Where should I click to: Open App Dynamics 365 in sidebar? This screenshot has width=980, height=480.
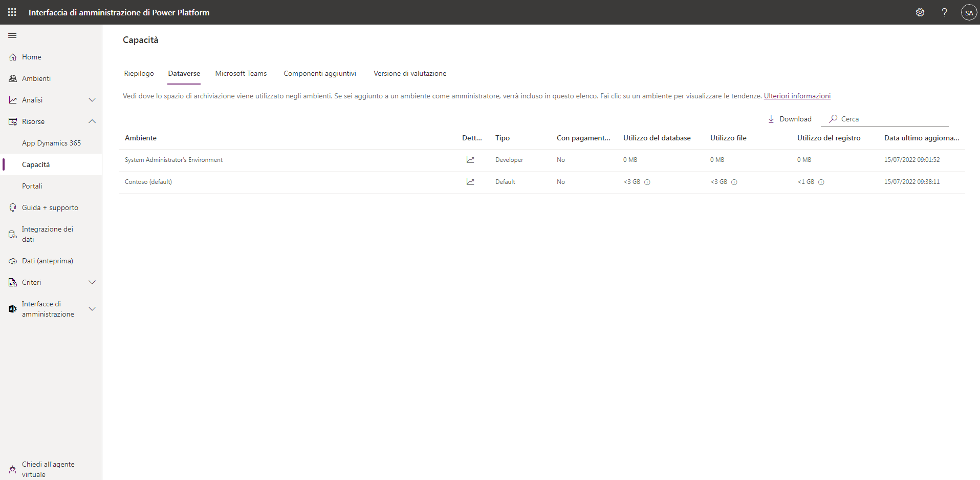tap(51, 143)
